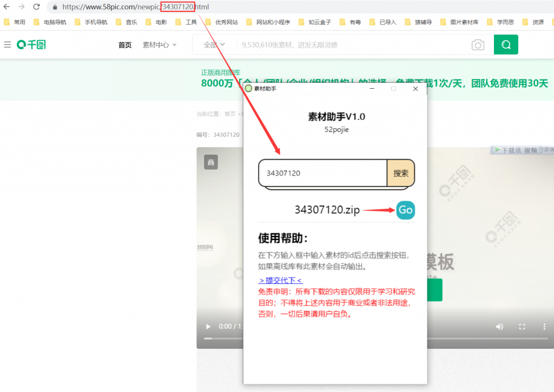Mute the video volume
554x392 pixels.
pos(499,327)
